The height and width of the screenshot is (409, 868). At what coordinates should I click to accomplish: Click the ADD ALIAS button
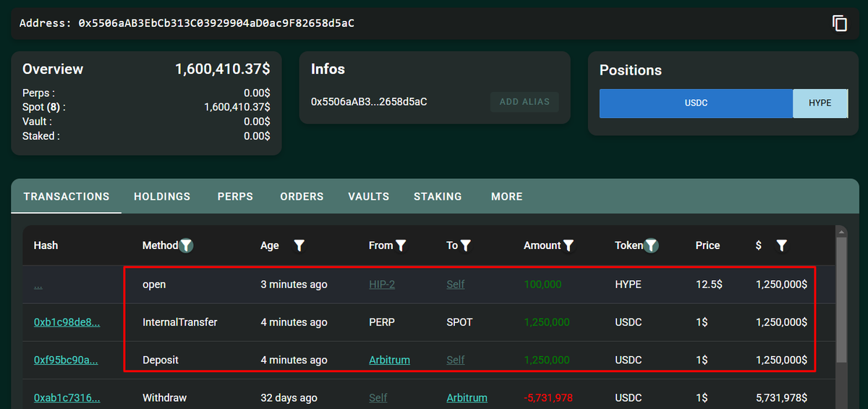(x=524, y=101)
